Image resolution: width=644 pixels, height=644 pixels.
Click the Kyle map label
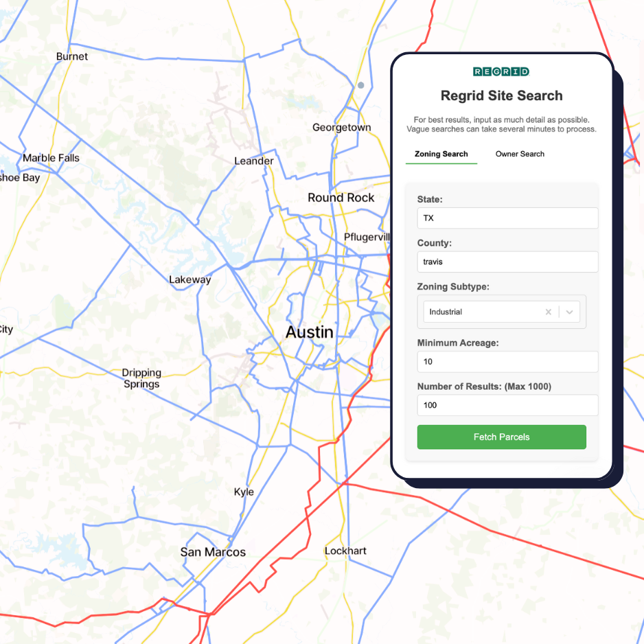tap(244, 492)
